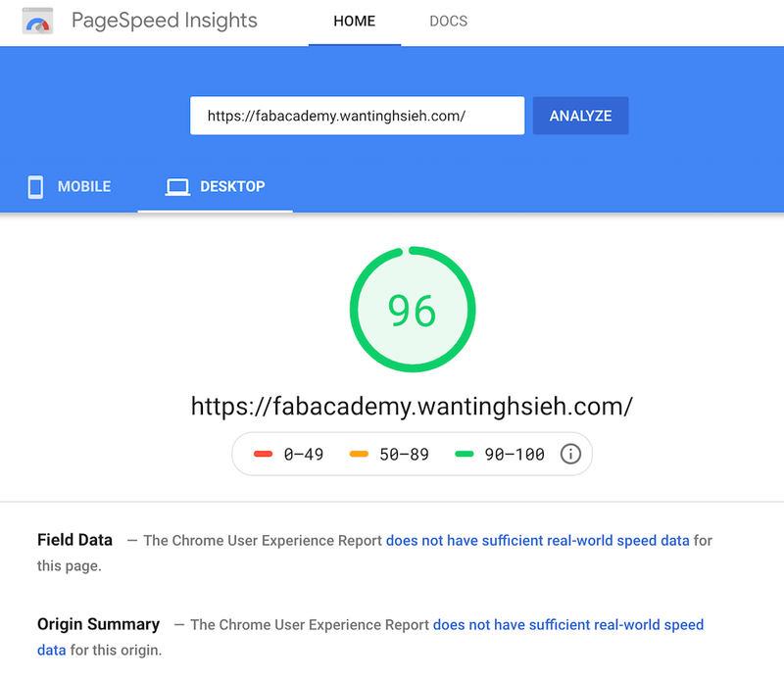Viewport: 784px width, 680px height.
Task: Click the Origin Summary heading
Action: coord(99,624)
